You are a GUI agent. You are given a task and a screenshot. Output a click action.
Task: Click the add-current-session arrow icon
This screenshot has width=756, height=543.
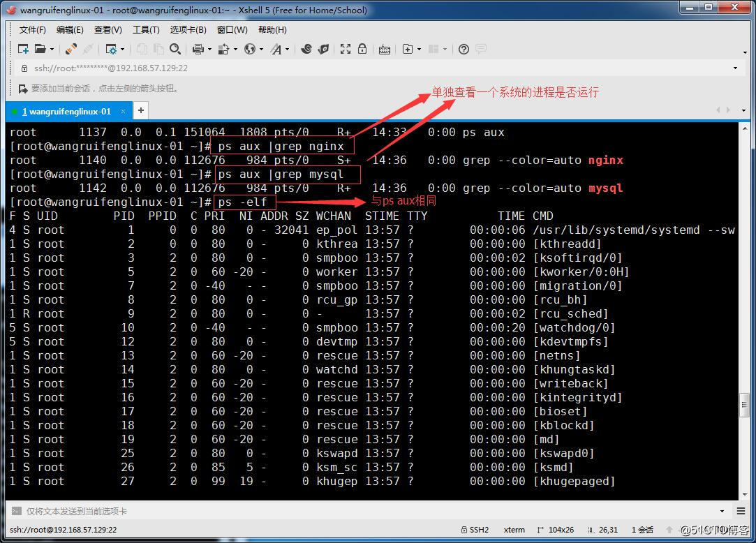pyautogui.click(x=22, y=89)
